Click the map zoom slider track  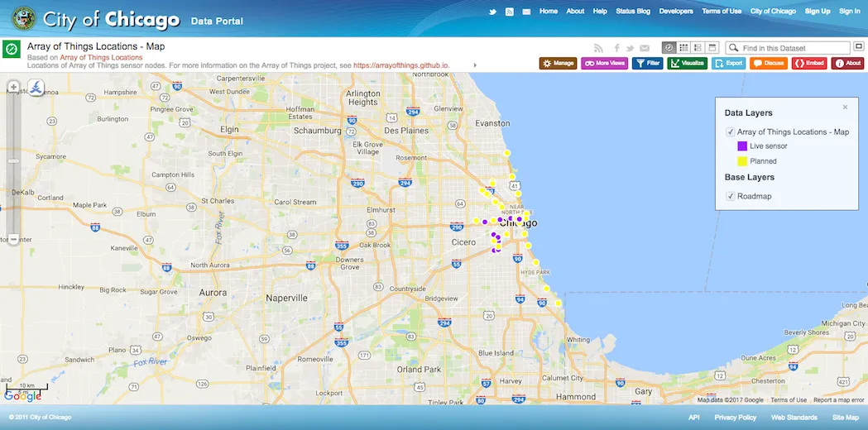point(13,165)
